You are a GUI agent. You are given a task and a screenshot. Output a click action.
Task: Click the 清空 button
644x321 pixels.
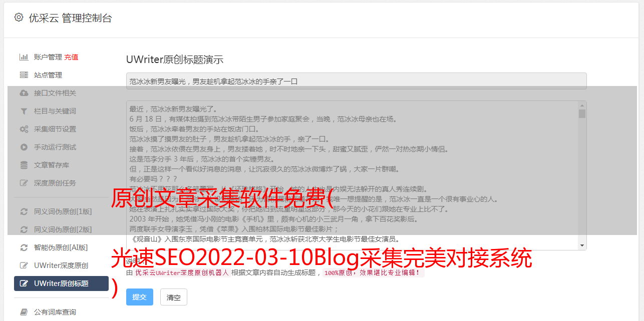click(174, 297)
